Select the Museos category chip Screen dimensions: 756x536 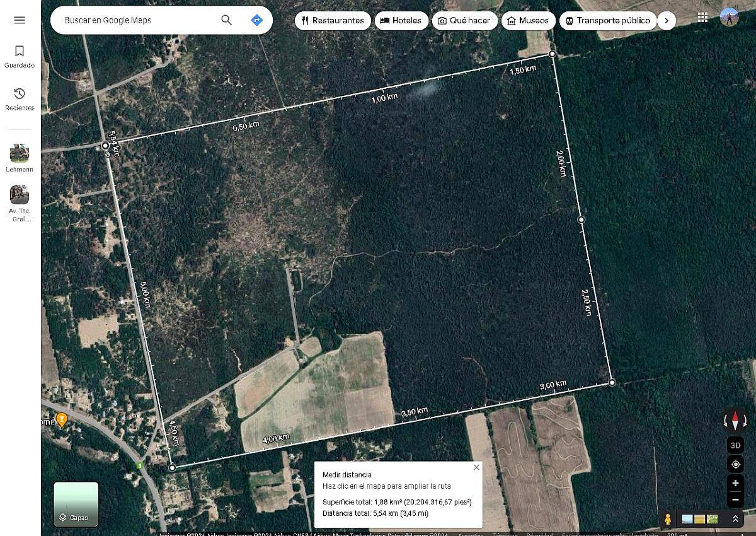(528, 20)
